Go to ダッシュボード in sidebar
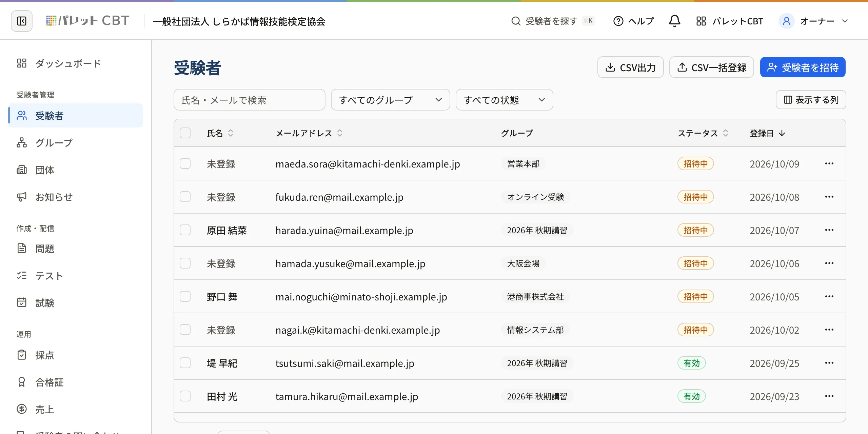Image resolution: width=868 pixels, height=434 pixels. pyautogui.click(x=76, y=63)
